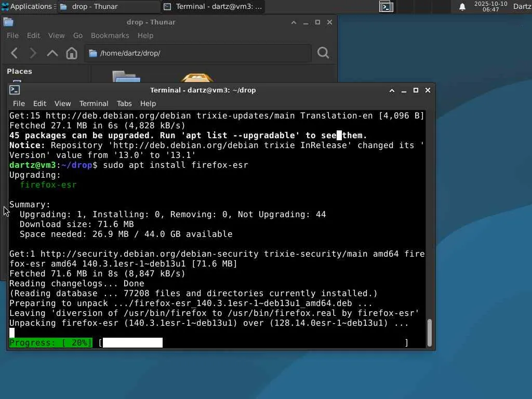Open the Terminal's File menu

tap(19, 103)
